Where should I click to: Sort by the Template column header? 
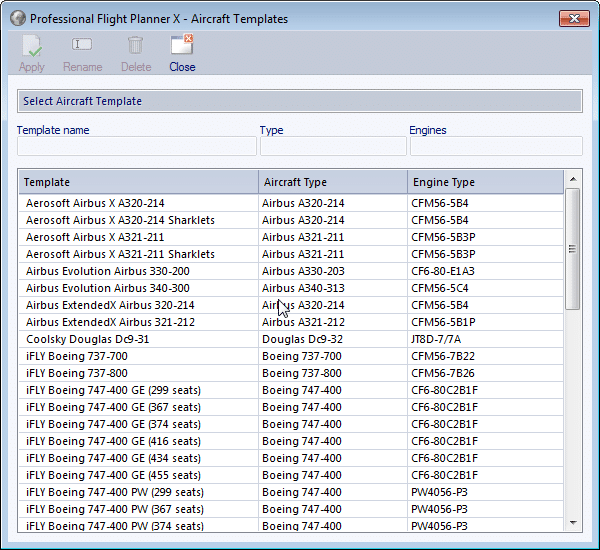point(138,182)
